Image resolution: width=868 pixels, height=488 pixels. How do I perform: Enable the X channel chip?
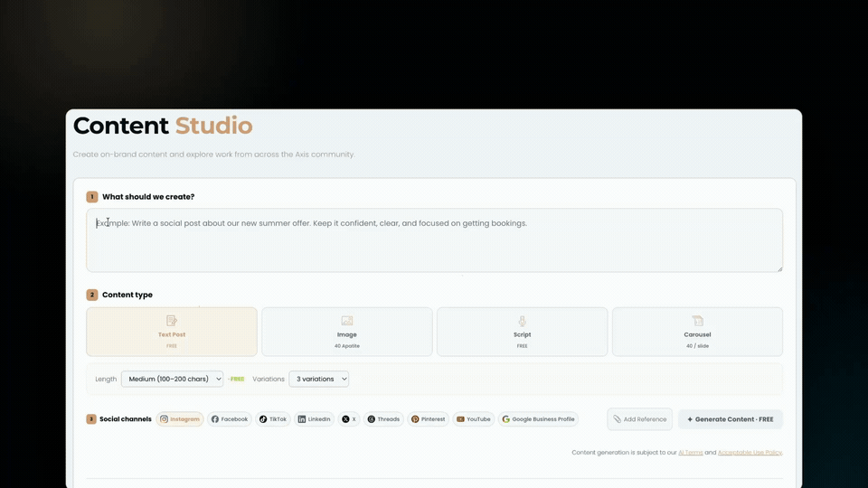349,419
